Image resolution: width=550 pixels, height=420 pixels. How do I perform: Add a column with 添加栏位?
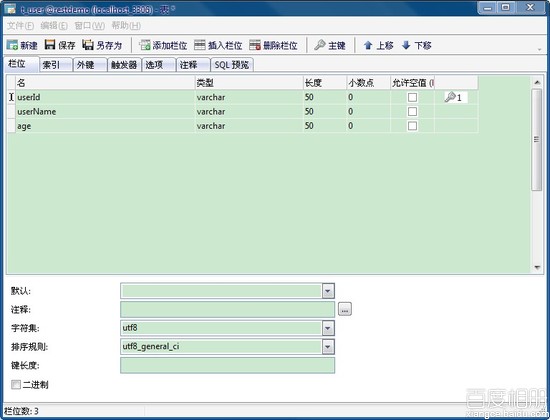163,45
